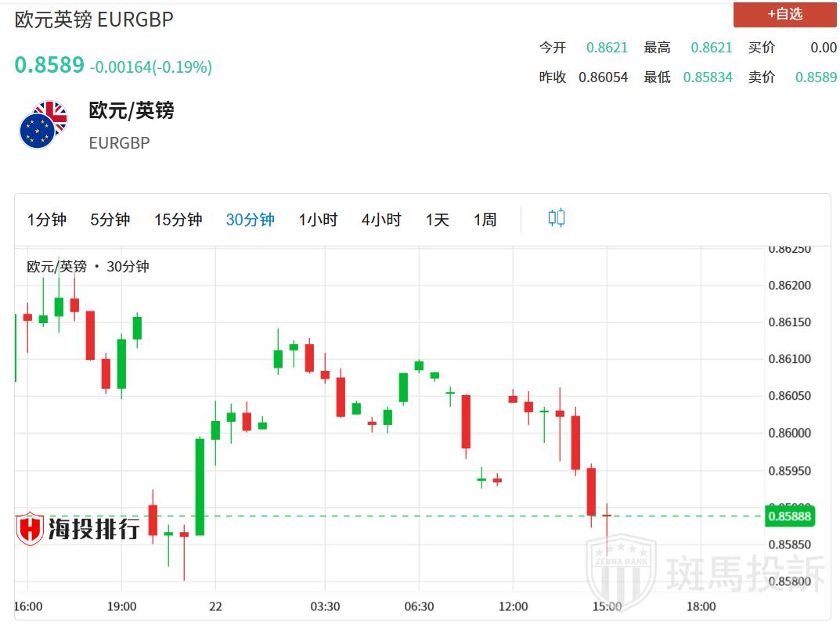Click the EUR/GBP flag icon

44,125
